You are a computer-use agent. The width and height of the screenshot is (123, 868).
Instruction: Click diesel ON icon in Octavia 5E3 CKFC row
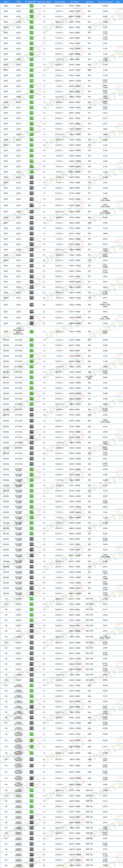[31, 459]
